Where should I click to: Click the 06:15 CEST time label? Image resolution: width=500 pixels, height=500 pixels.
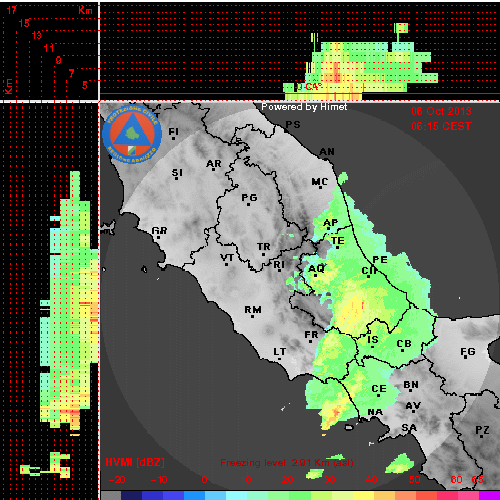pyautogui.click(x=441, y=126)
